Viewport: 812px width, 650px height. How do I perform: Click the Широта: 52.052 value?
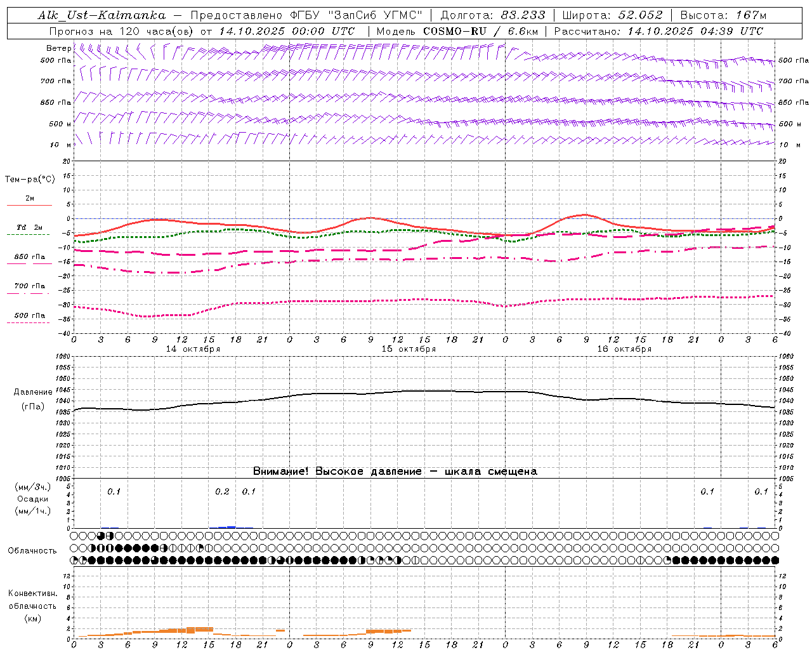coord(613,15)
